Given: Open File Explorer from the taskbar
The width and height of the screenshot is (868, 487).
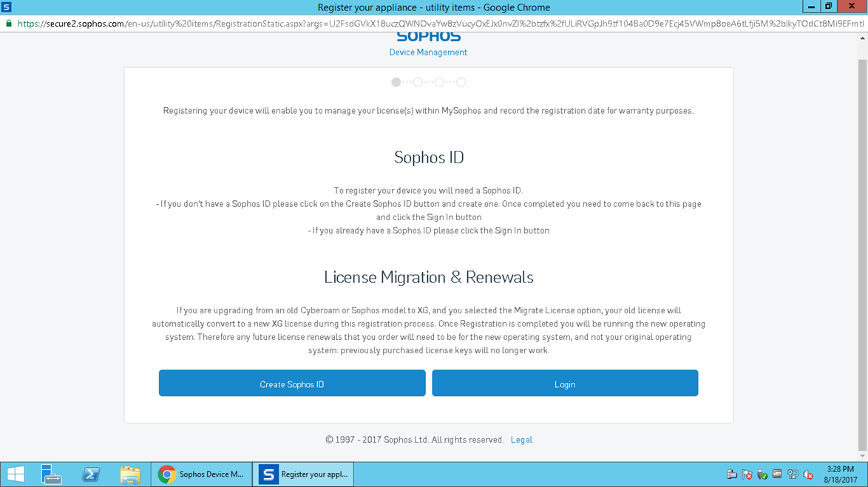Looking at the screenshot, I should coord(130,474).
